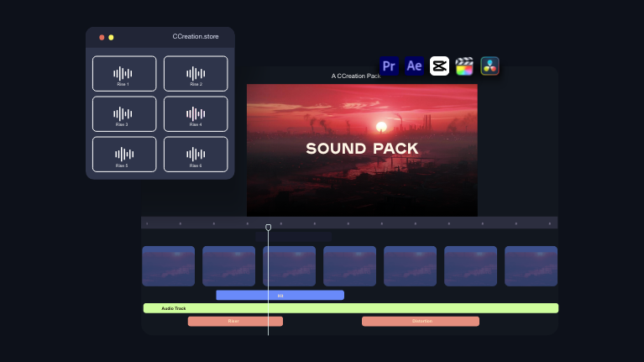The width and height of the screenshot is (644, 362).
Task: Click the timeline playhead handle
Action: (269, 228)
